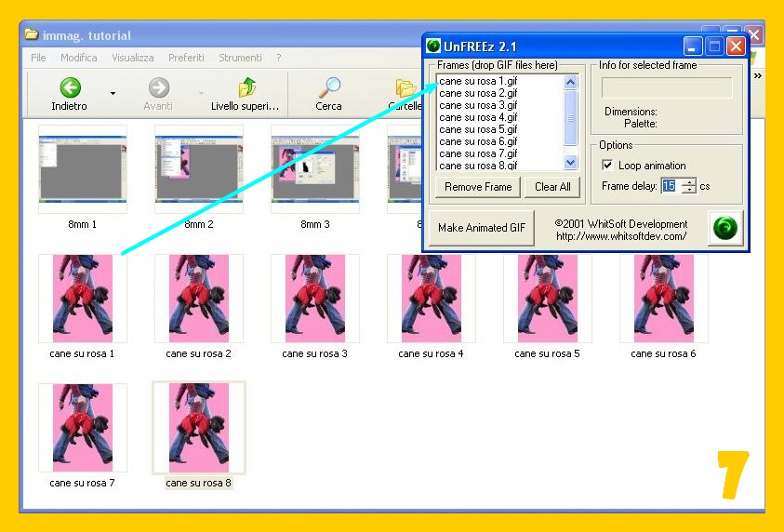Screen dimensions: 784x532
Task: Click the green swirl UnFREEz logo button
Action: (725, 228)
